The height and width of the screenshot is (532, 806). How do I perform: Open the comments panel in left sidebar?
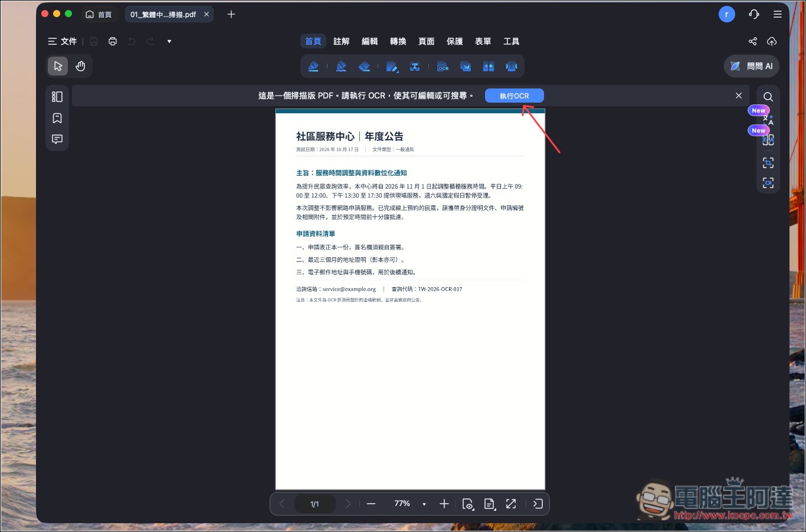pyautogui.click(x=57, y=139)
